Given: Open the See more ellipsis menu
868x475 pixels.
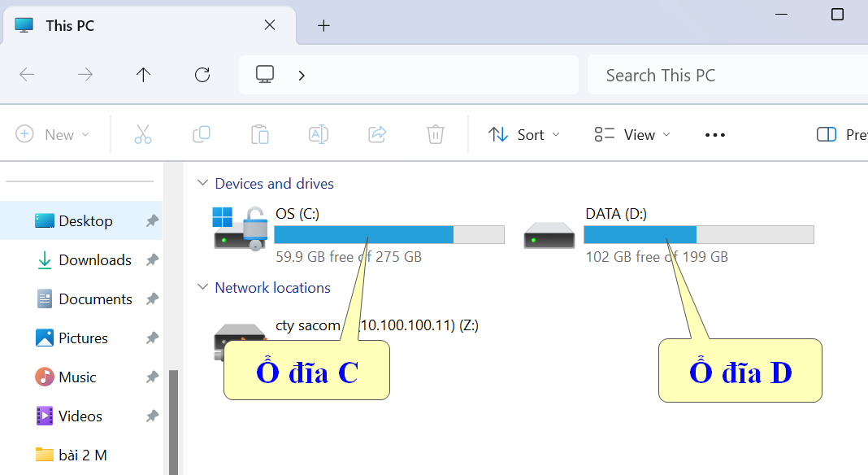Looking at the screenshot, I should coord(715,135).
